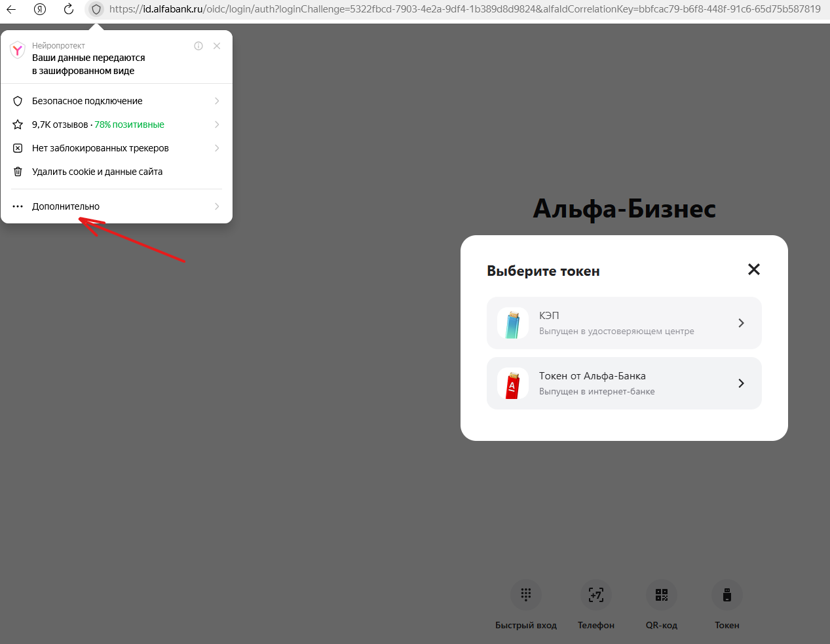Open chevron on the КЭП row
Screen dimensions: 830x644
(741, 323)
